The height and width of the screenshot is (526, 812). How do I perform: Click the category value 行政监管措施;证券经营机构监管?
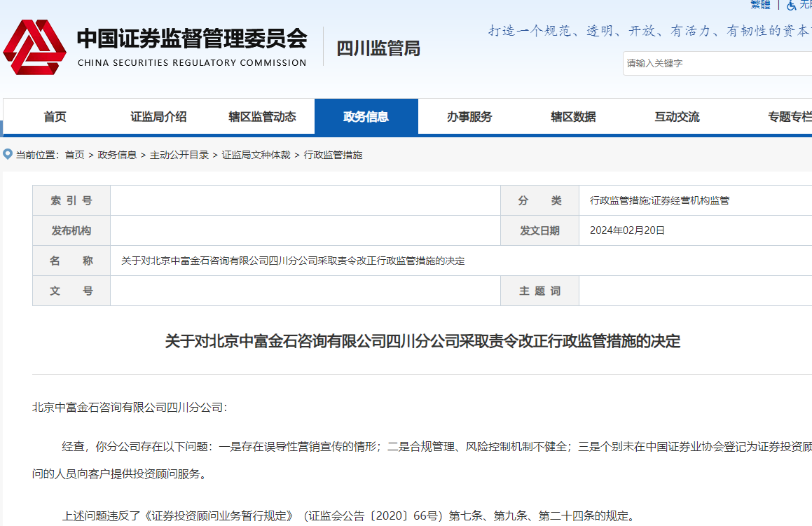(659, 200)
